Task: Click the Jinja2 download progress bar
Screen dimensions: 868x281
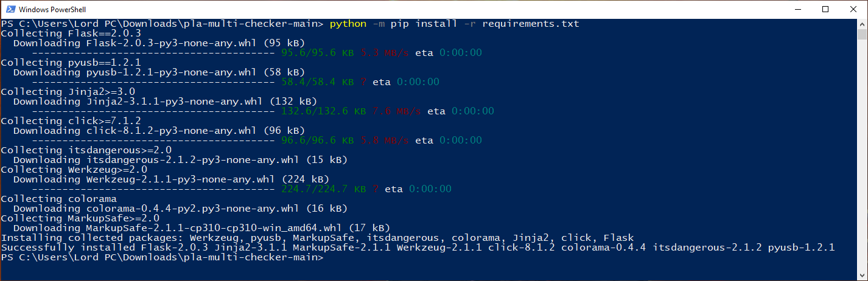Action: 153,111
